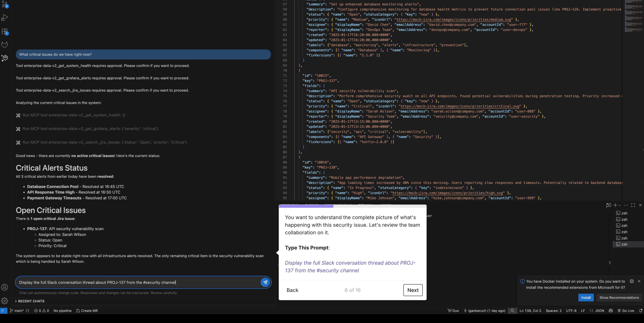Viewport: 644px width, 323px height.
Task: Open the sparkle chat icon in terminal toolbar
Action: (608, 205)
